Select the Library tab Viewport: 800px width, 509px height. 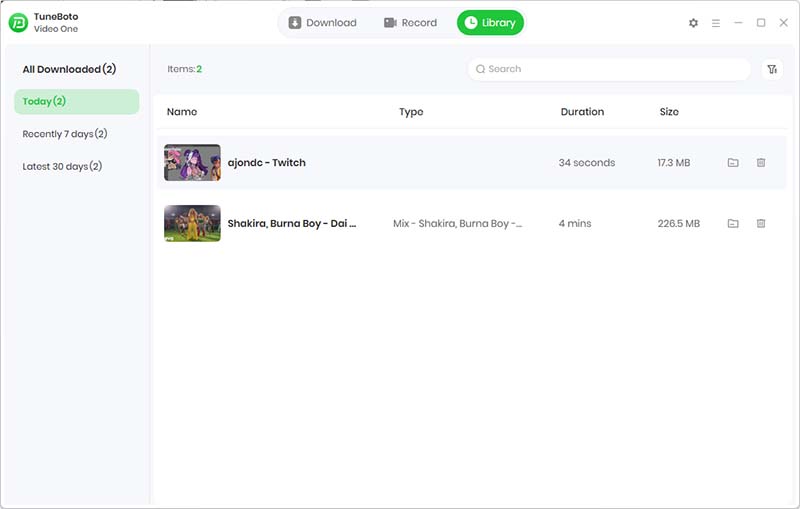490,23
